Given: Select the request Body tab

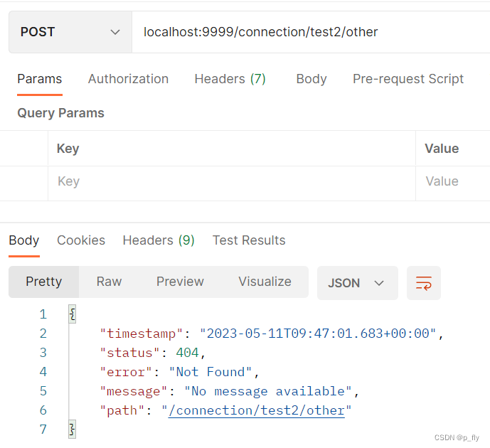Looking at the screenshot, I should [311, 79].
